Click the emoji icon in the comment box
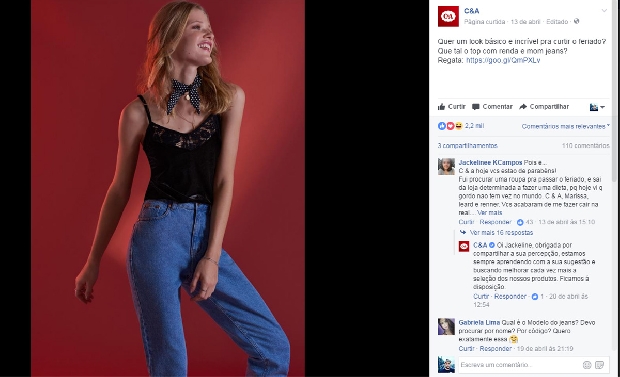Image resolution: width=620 pixels, height=377 pixels. click(587, 365)
